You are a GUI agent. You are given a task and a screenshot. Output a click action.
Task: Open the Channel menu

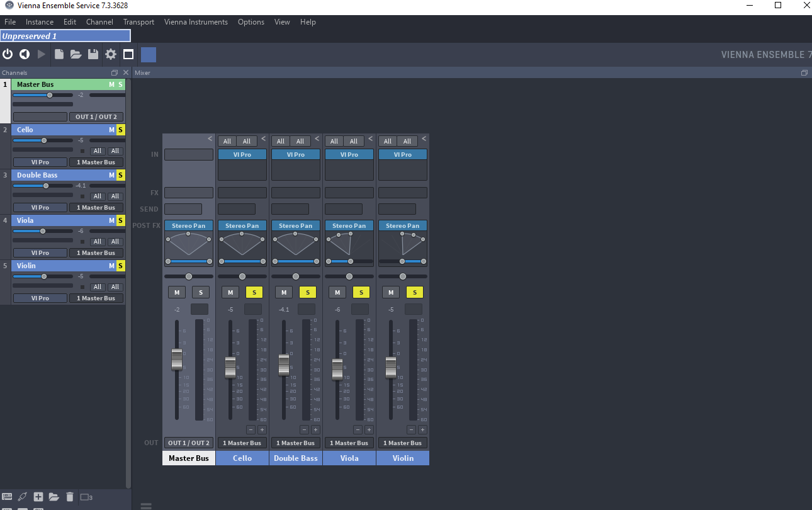[x=99, y=22]
